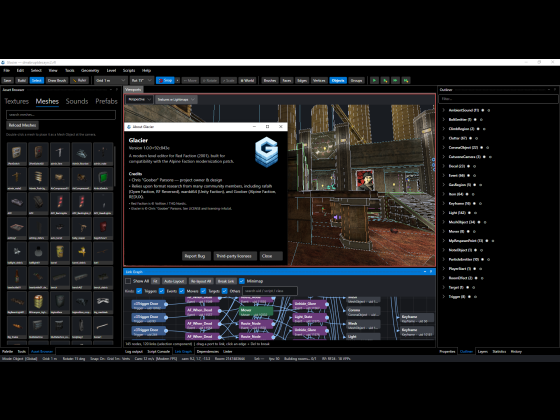
Task: Open the Textures + Lightmaps render dropdown
Action: pyautogui.click(x=176, y=99)
